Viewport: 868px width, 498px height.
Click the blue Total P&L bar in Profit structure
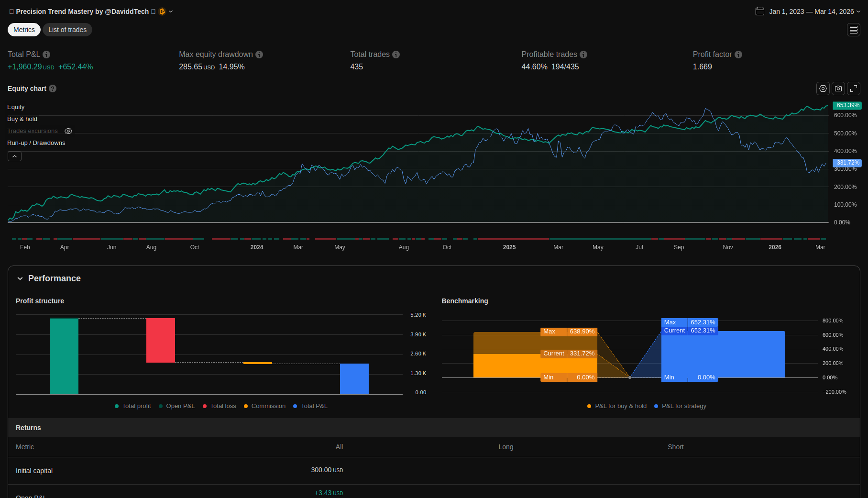[354, 379]
